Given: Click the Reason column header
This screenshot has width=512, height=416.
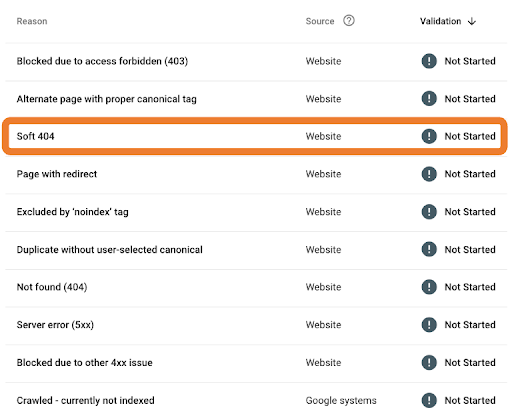Looking at the screenshot, I should (x=32, y=21).
